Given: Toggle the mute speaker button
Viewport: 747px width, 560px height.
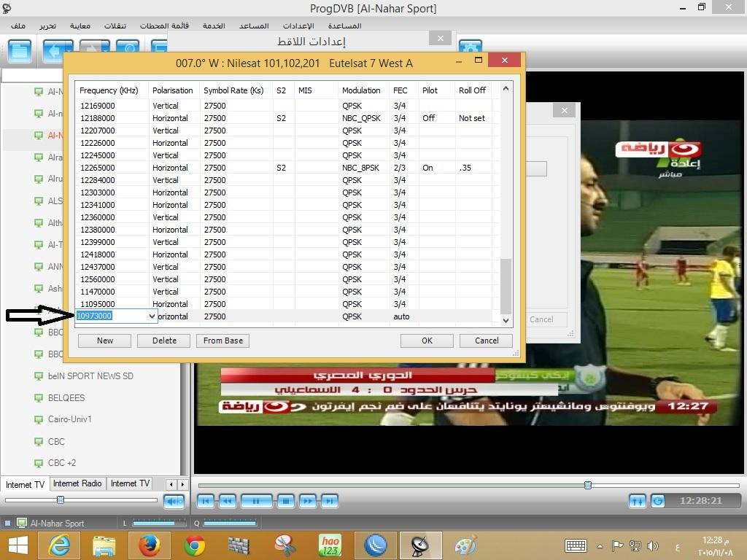Looking at the screenshot, I should [174, 501].
